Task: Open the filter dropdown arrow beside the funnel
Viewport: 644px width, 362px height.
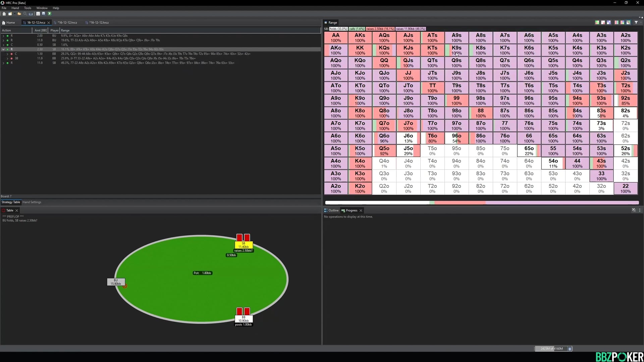Action: tap(641, 22)
